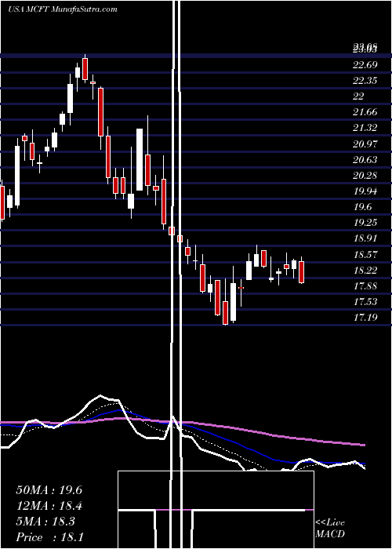The height and width of the screenshot is (549, 392).
Task: Click the <<Live MACD label
Action: [330, 529]
